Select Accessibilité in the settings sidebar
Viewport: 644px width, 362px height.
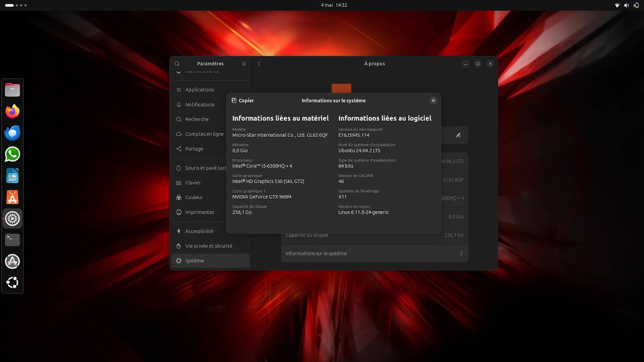(x=210, y=231)
